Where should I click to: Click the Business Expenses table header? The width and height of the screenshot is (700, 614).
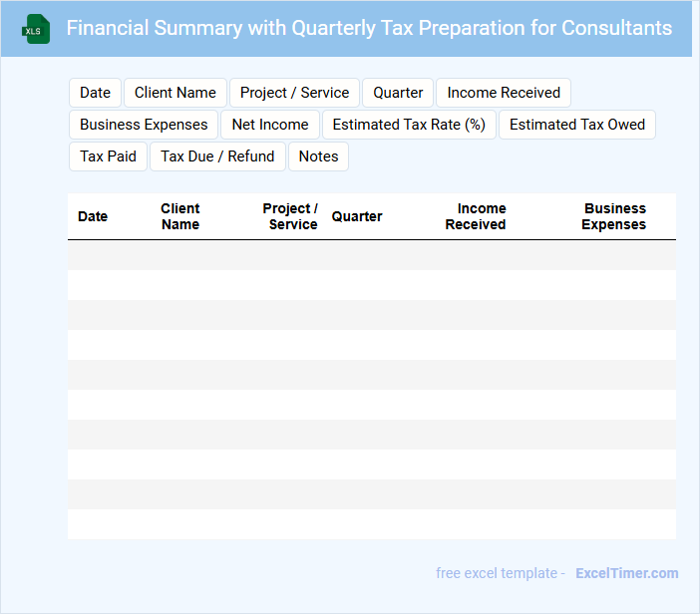(614, 216)
